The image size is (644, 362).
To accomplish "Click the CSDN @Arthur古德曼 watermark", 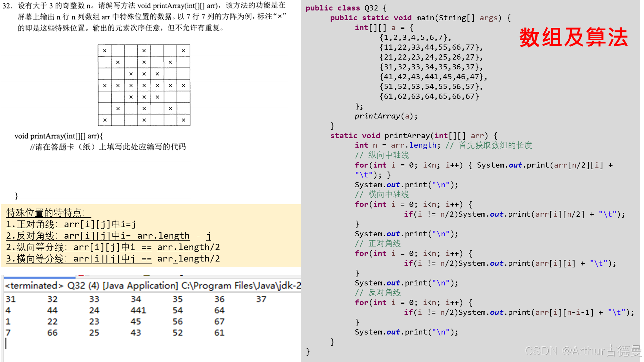I will pyautogui.click(x=583, y=351).
